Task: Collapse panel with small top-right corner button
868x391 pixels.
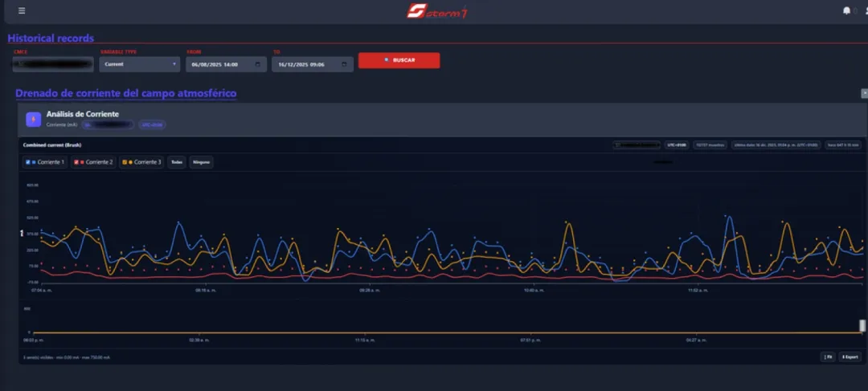Action: [864, 93]
